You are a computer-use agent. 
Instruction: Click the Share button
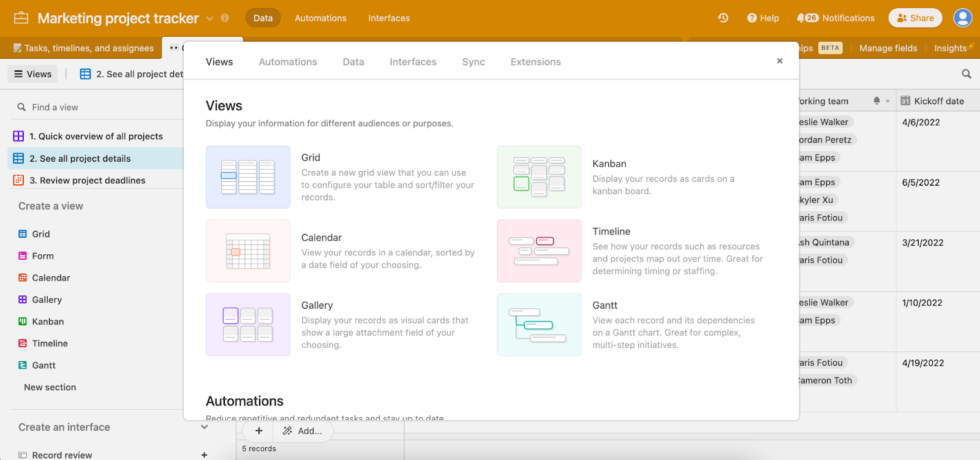tap(916, 18)
